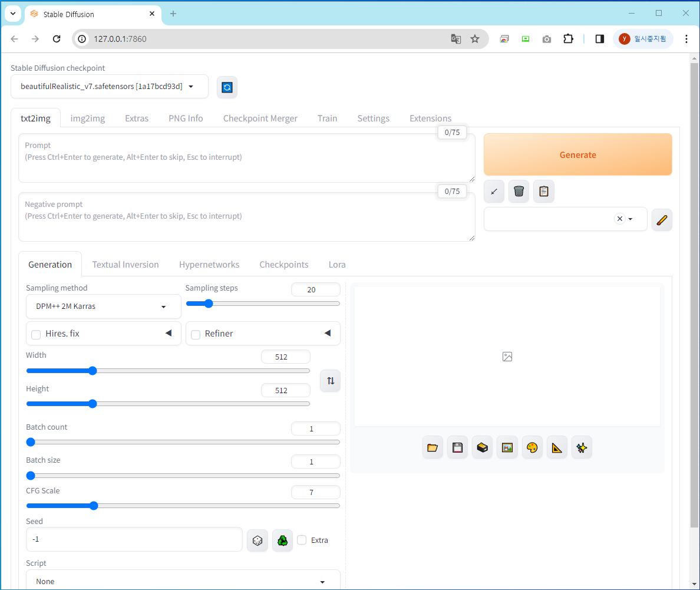Switch width and height with swap arrows icon
This screenshot has width=700, height=590.
(331, 381)
